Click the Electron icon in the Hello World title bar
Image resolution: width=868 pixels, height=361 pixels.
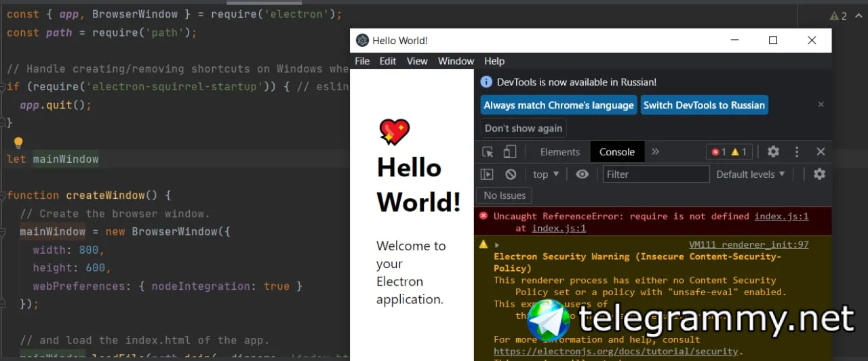362,40
